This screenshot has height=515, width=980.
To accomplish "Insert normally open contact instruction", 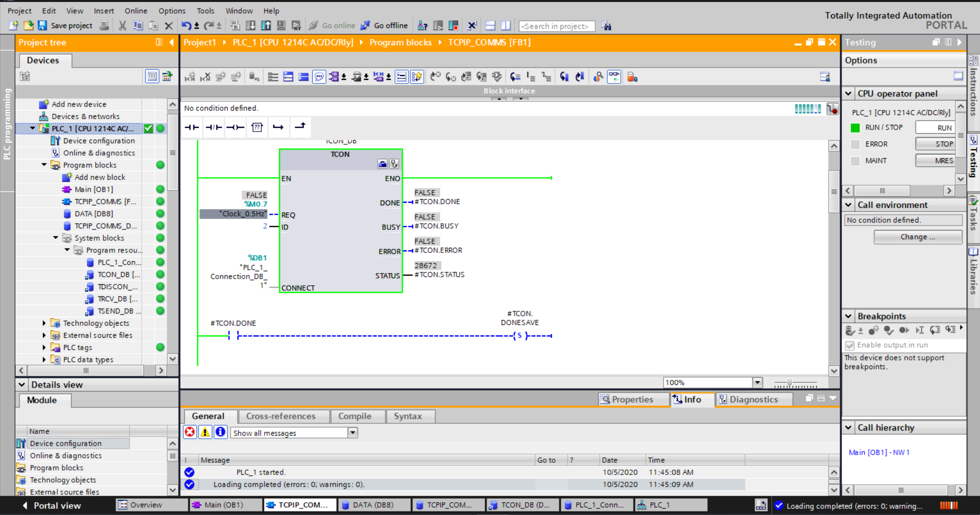I will (192, 127).
